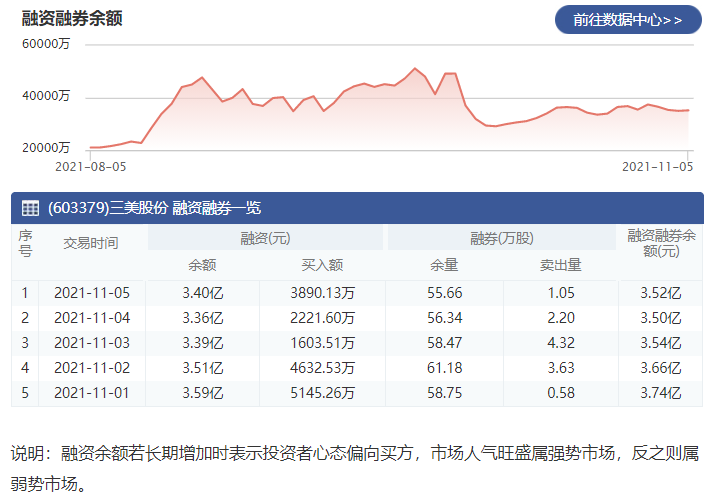Screen dimensions: 710x500
Task: Click the 融资融券余额(元) column header
Action: pos(661,243)
